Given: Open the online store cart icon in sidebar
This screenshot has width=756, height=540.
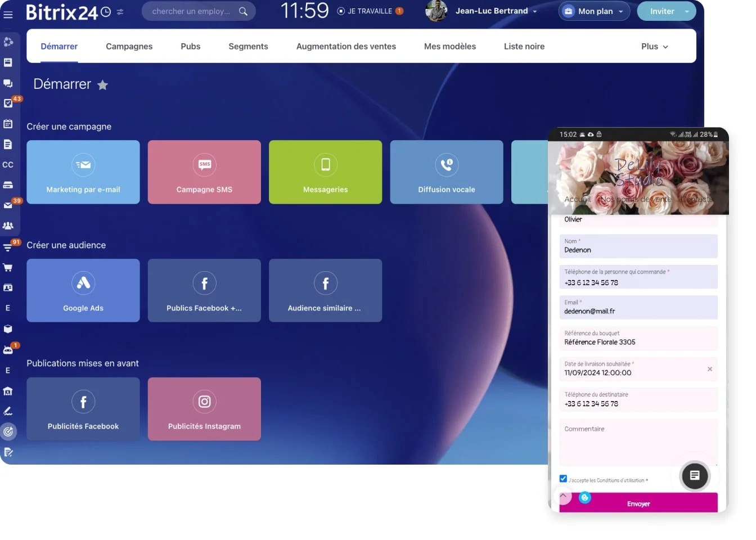Looking at the screenshot, I should click(7, 267).
